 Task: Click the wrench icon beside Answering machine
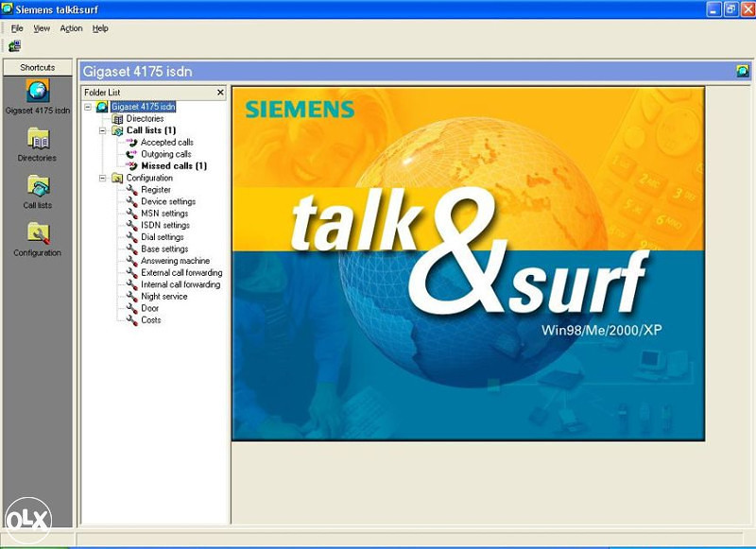pyautogui.click(x=131, y=261)
